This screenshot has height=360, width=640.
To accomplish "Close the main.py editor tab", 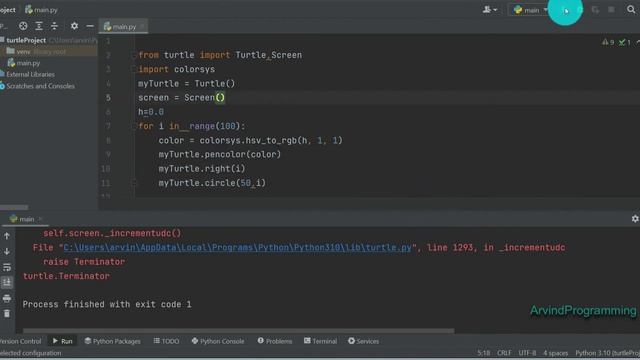I will (x=142, y=27).
